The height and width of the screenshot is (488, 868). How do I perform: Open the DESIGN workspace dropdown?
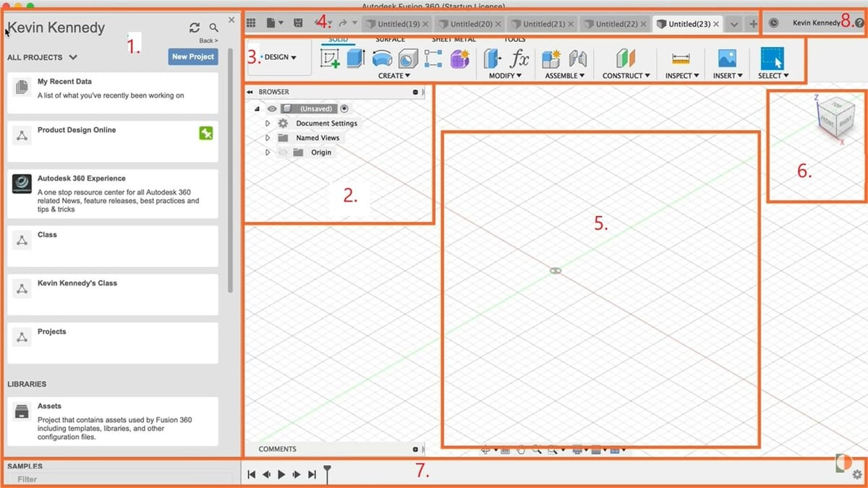(x=280, y=57)
